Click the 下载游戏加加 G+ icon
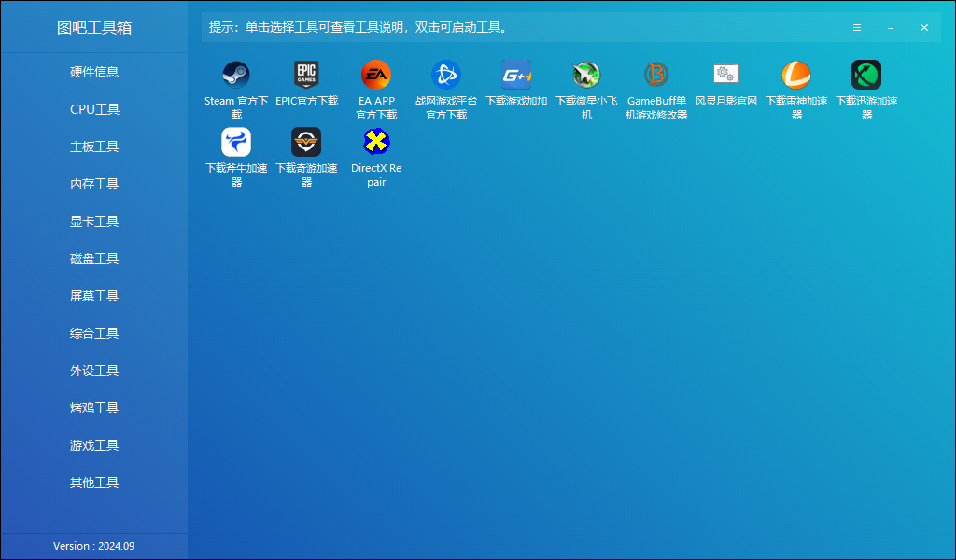Viewport: 956px width, 560px height. (516, 75)
